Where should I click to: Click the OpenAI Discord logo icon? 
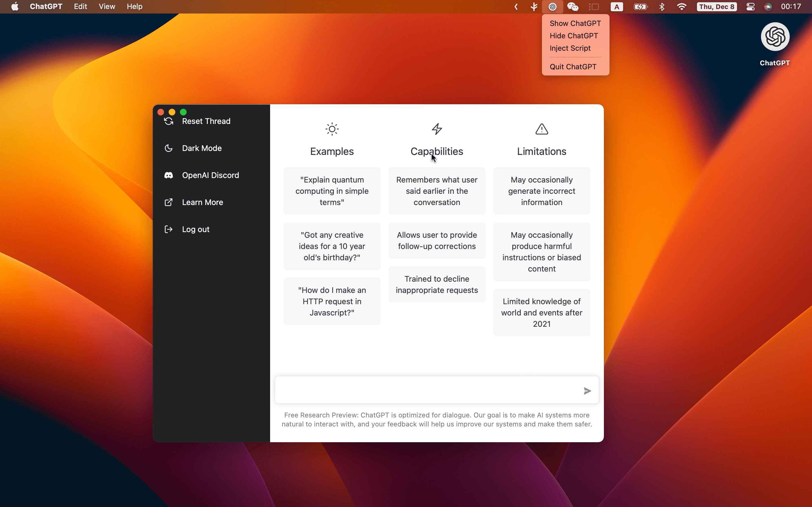(x=168, y=175)
